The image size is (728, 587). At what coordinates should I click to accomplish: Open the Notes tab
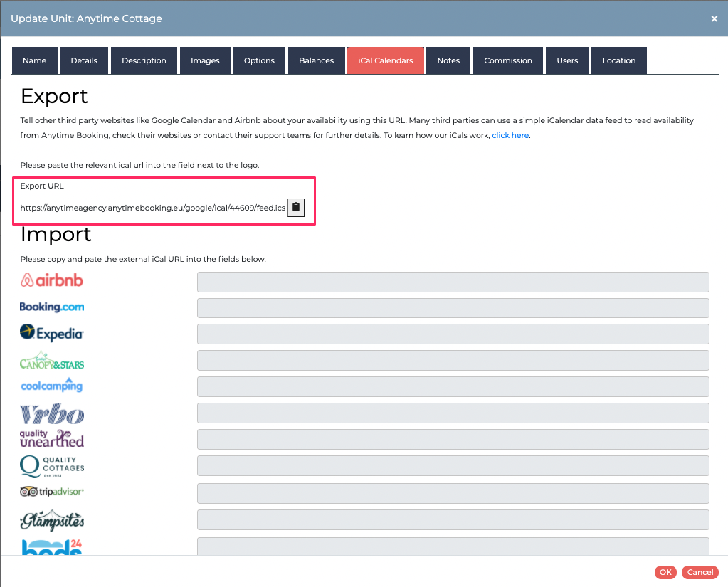[448, 60]
